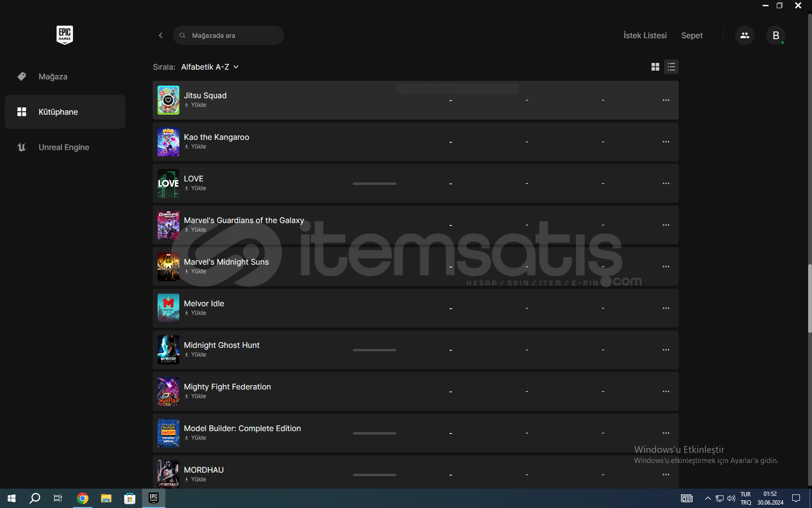The image size is (812, 508).
Task: Open more options for Mighty Fight Federation
Action: [x=666, y=391]
